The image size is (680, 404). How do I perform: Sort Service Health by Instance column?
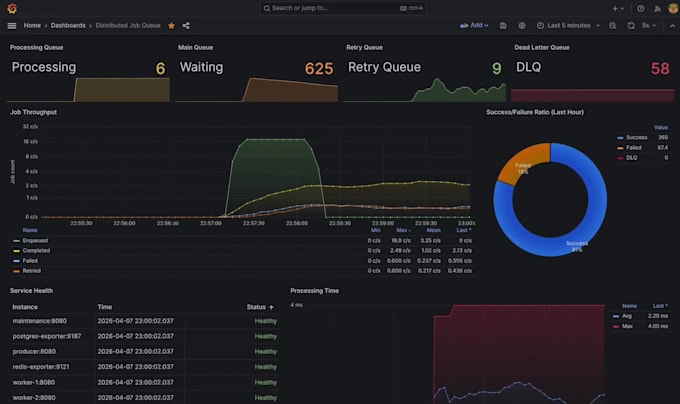point(25,307)
